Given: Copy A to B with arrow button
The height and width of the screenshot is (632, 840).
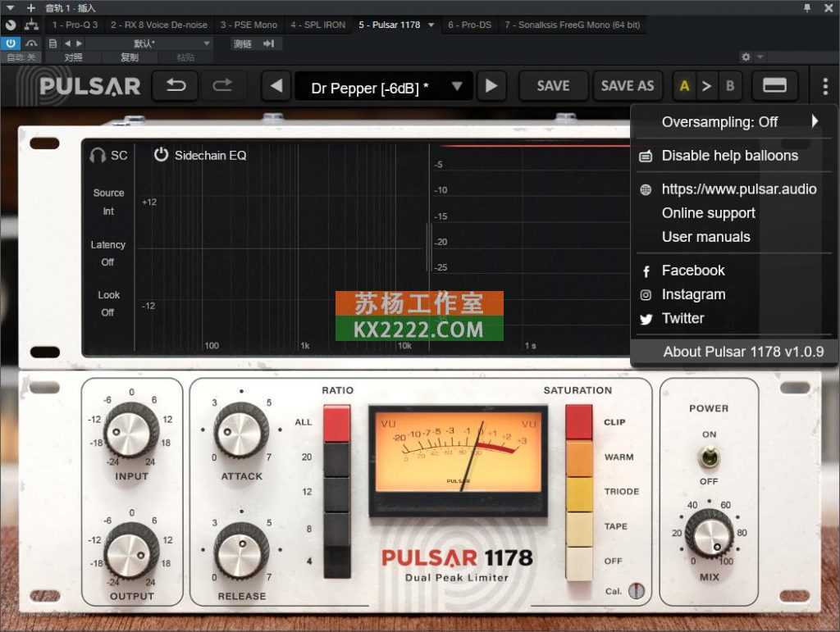Looking at the screenshot, I should (x=706, y=85).
